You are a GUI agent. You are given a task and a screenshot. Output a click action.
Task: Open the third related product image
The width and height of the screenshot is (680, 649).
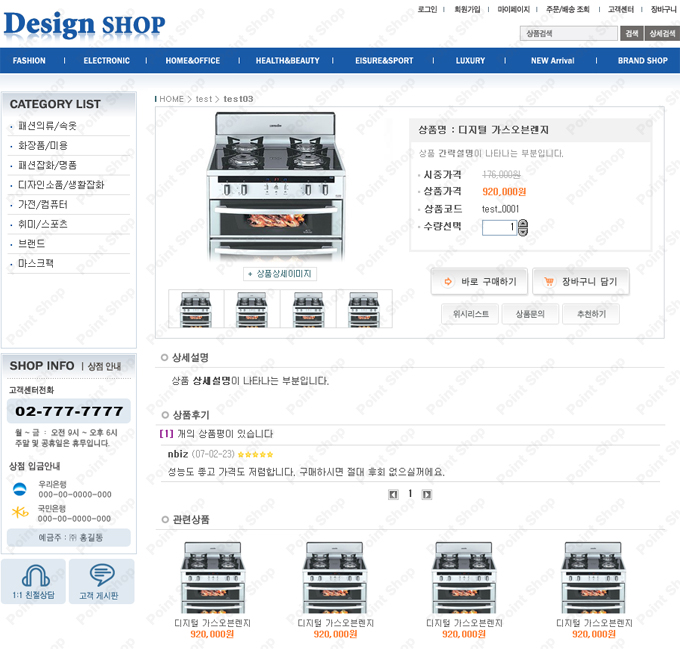pos(463,577)
